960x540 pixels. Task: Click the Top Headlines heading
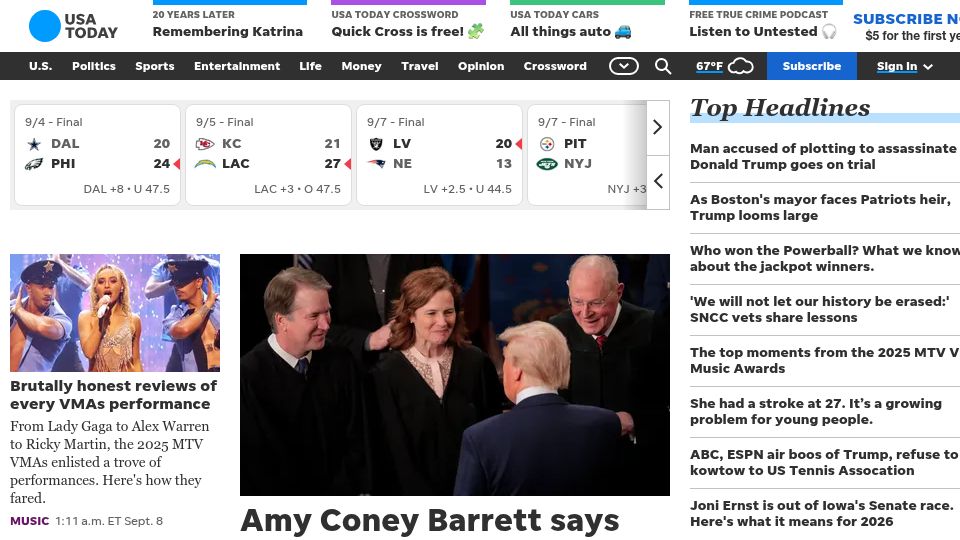(780, 108)
